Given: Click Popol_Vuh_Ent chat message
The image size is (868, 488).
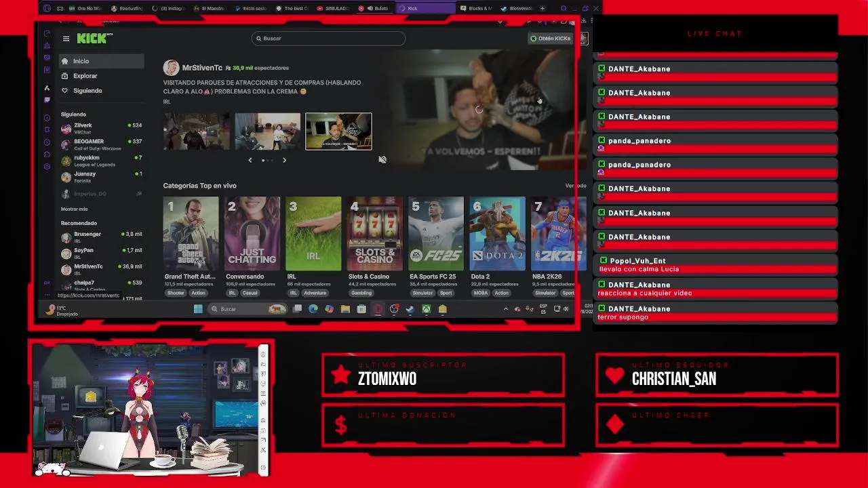Looking at the screenshot, I should [716, 265].
